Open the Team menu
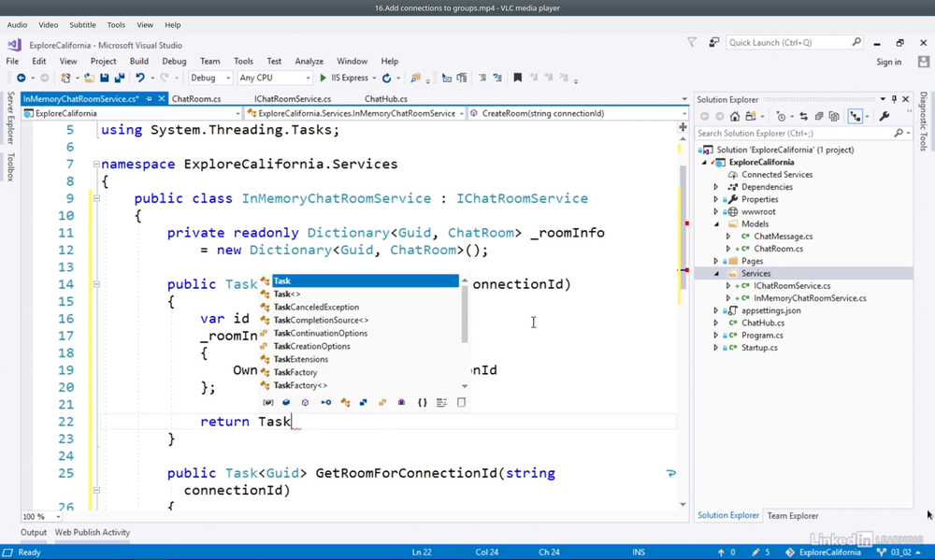The height and width of the screenshot is (560, 935). point(209,62)
